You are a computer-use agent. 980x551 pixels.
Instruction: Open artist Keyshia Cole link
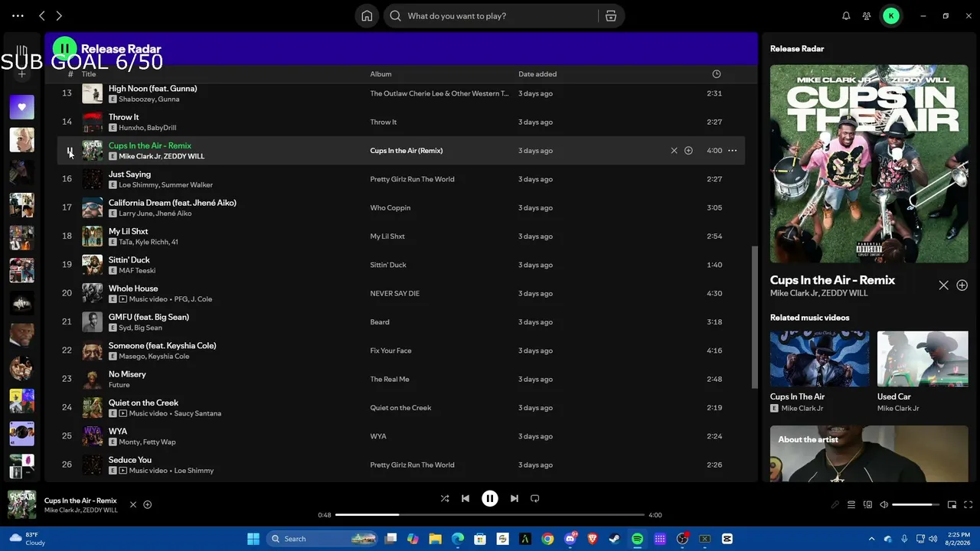point(171,357)
